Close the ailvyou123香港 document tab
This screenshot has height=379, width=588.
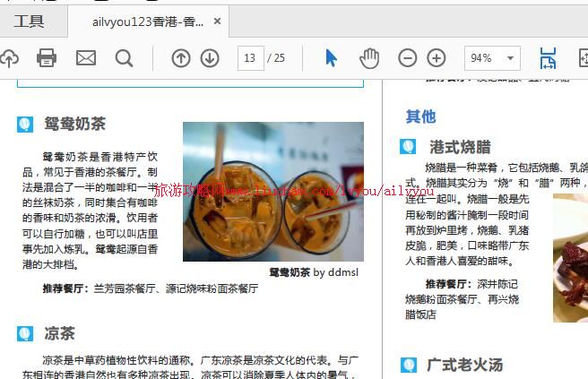coord(218,22)
